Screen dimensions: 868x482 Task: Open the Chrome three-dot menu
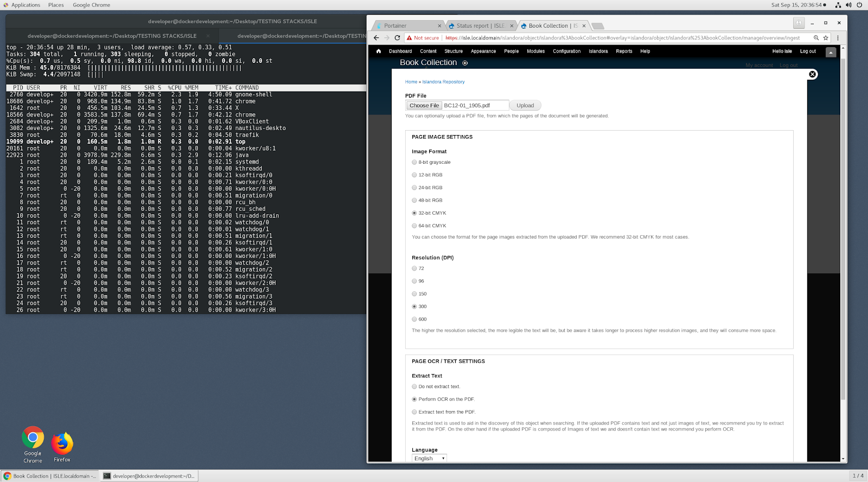click(838, 38)
